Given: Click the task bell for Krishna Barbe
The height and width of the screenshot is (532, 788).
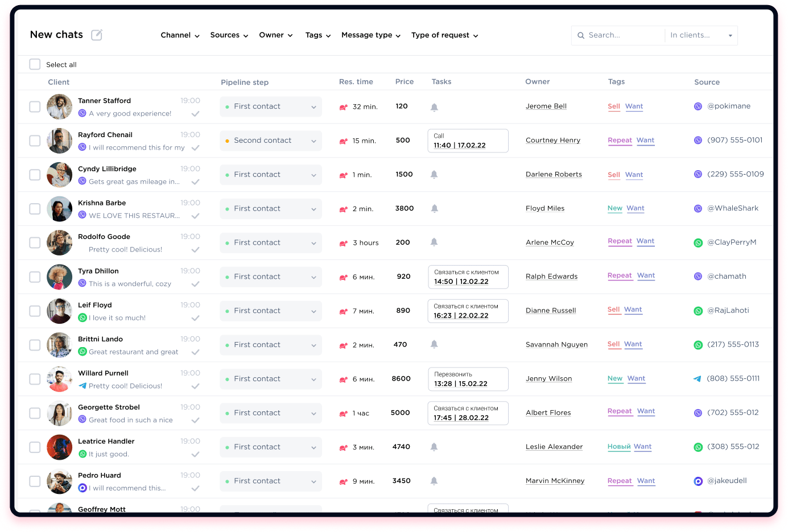Looking at the screenshot, I should (x=434, y=209).
